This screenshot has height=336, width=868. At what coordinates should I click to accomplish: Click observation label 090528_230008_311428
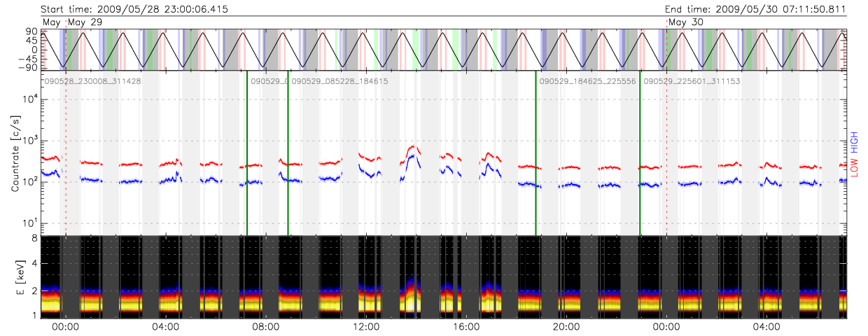(92, 81)
